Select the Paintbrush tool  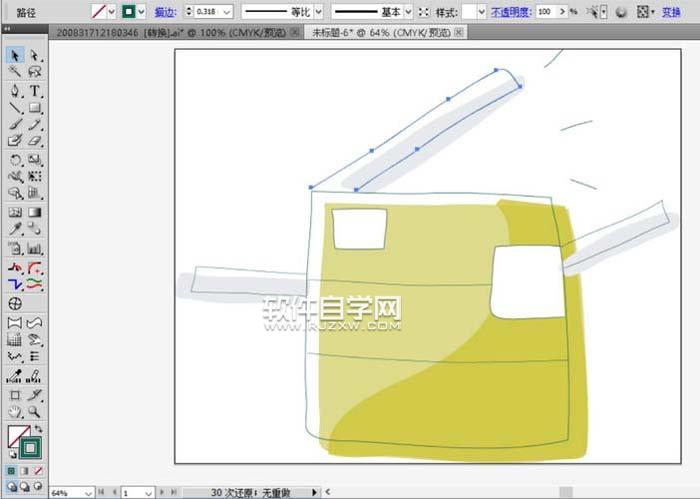click(x=15, y=124)
